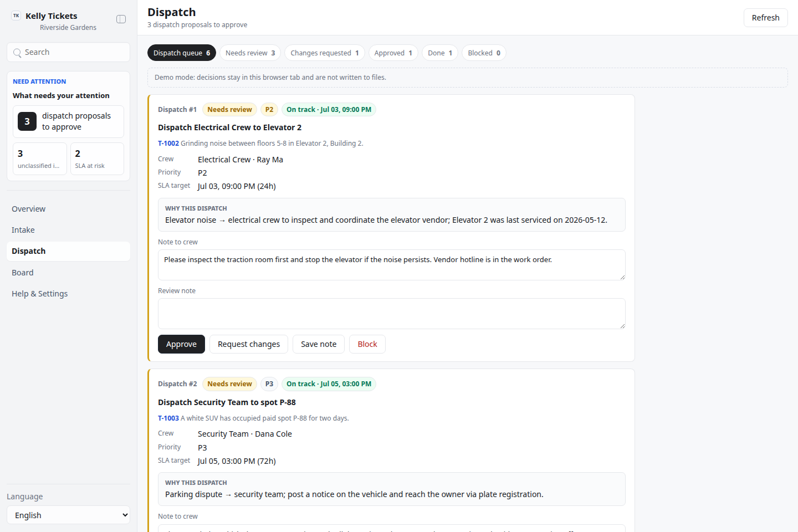Grab the Review note resize handle in Dispatch #1
The width and height of the screenshot is (798, 532).
coord(622,326)
